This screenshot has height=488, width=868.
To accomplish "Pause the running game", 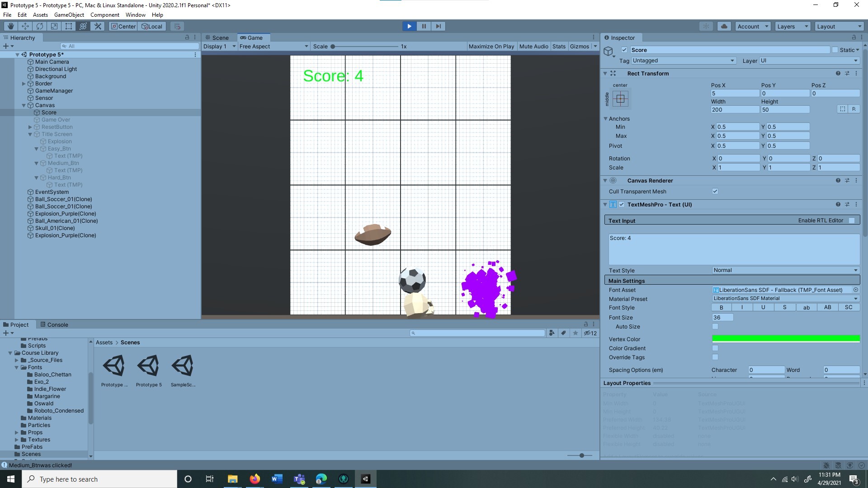I will (x=424, y=26).
